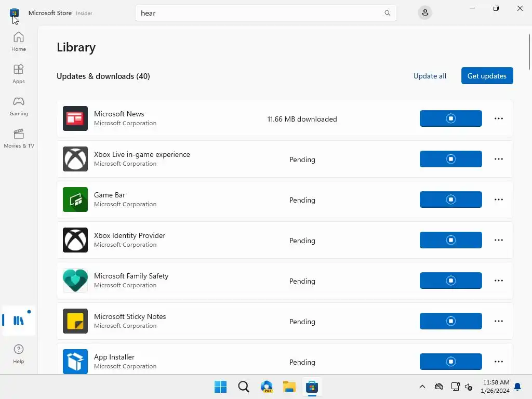
Task: Click the Game Bar title text
Action: coord(110,195)
